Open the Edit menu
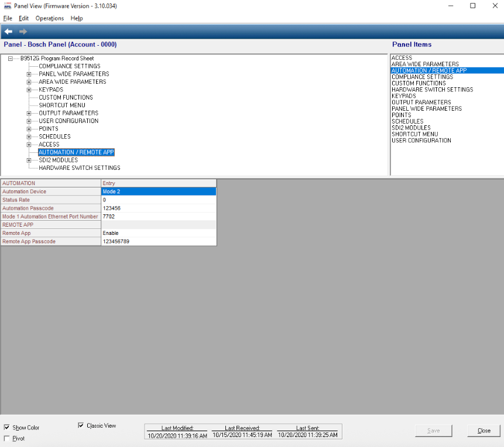 click(x=23, y=18)
